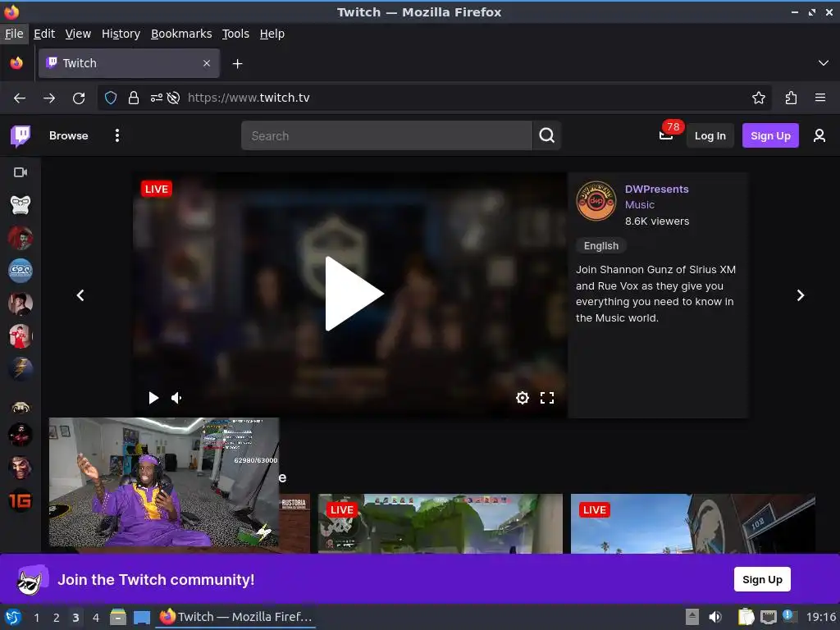Click the Sign Up button in header
This screenshot has width=840, height=630.
[x=770, y=135]
